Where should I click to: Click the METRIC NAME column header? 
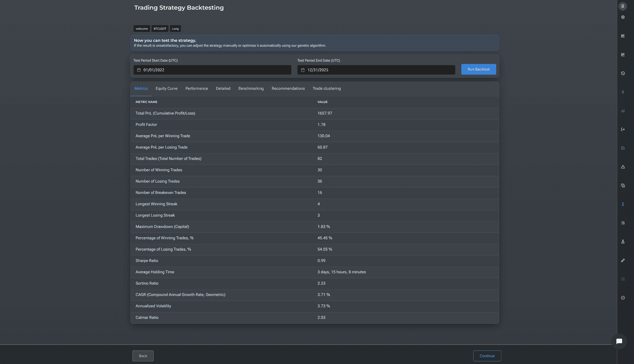146,102
